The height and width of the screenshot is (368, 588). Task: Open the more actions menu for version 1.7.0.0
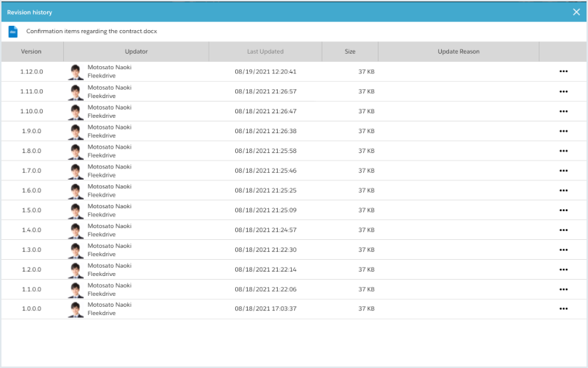click(x=563, y=171)
